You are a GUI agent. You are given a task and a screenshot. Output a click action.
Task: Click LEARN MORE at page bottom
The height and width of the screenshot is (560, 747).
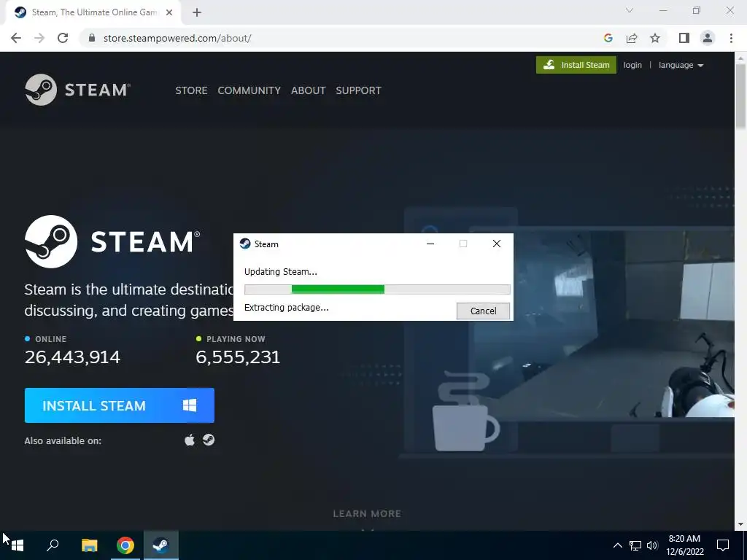pyautogui.click(x=367, y=514)
